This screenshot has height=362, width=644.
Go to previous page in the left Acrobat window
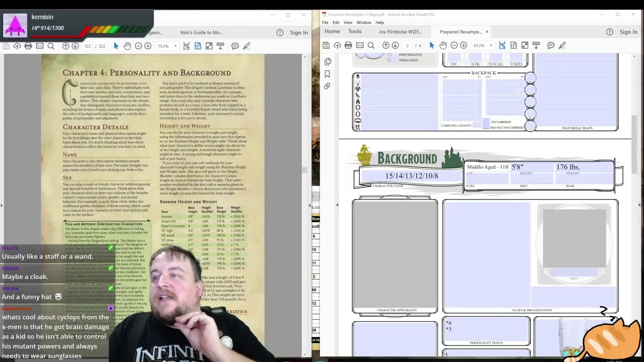(x=65, y=46)
